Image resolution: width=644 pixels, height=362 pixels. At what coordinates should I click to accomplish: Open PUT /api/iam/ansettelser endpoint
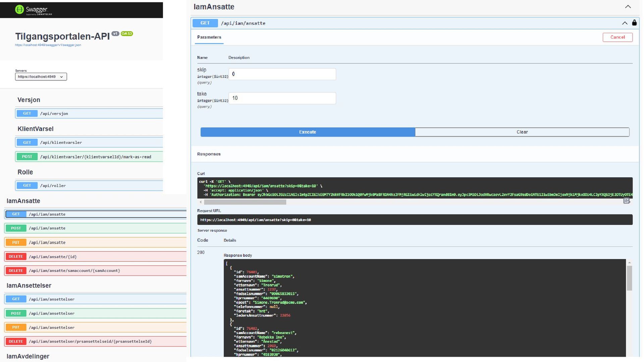(x=96, y=327)
